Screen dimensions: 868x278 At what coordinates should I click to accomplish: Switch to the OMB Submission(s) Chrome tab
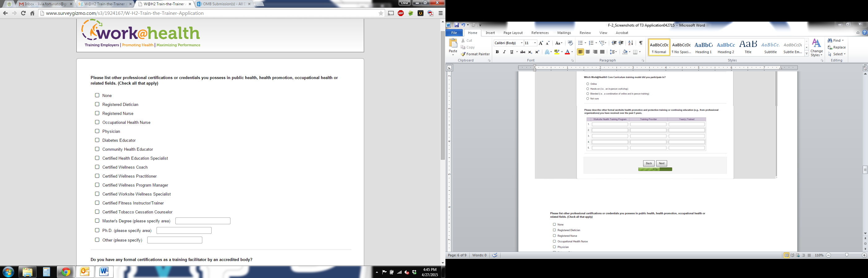click(223, 4)
